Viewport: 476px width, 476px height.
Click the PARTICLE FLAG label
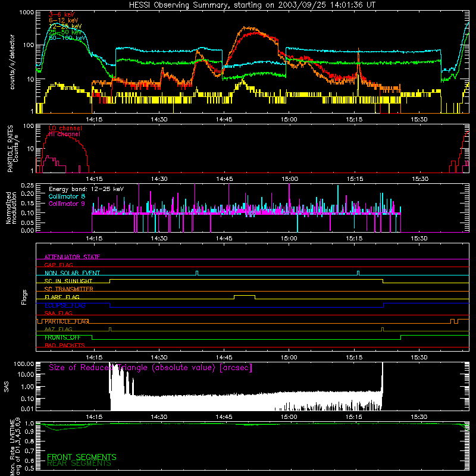[x=67, y=321]
